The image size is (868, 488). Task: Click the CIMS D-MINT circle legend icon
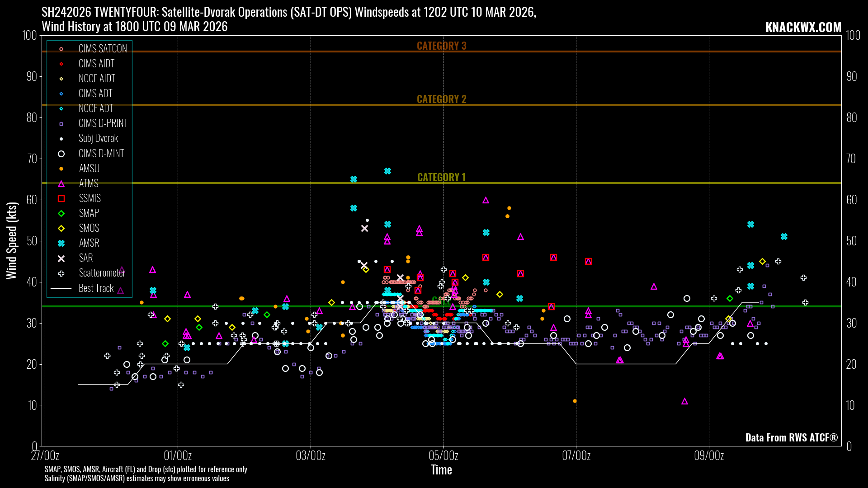point(61,154)
